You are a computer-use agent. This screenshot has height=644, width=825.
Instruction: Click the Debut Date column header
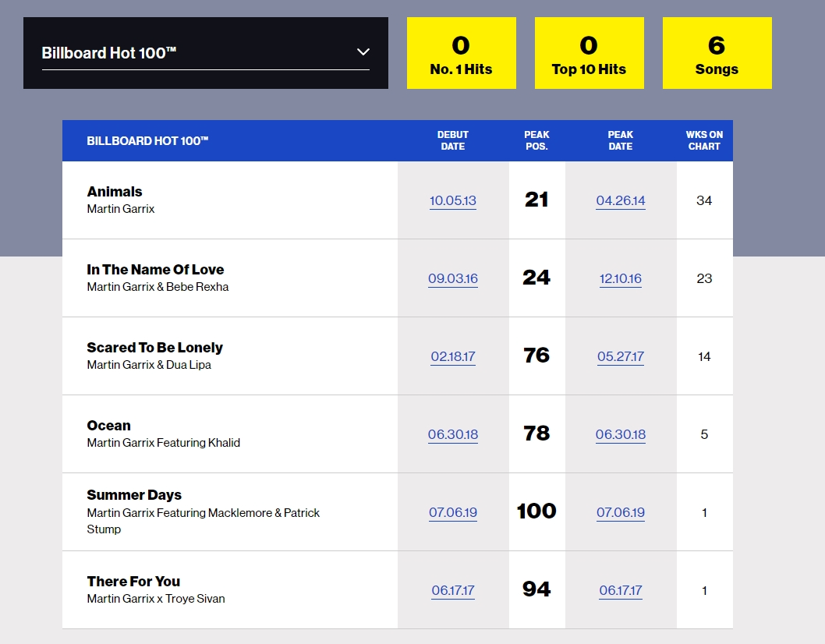coord(452,140)
